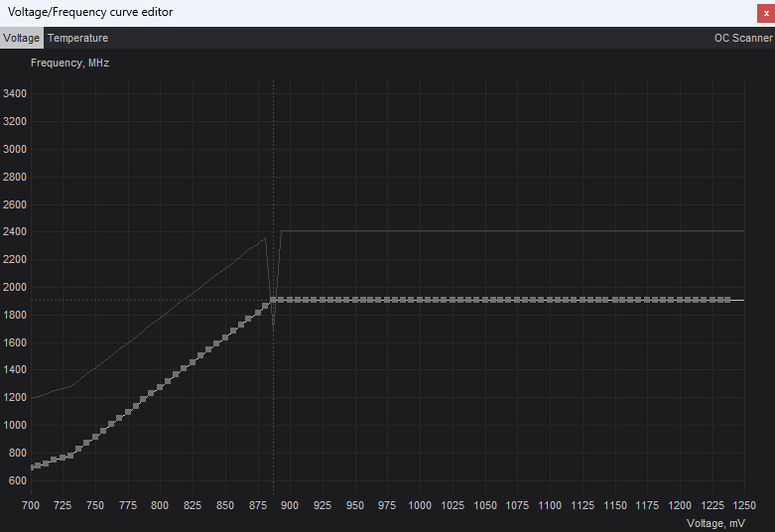
Task: Select the Voltage tab
Action: [21, 38]
